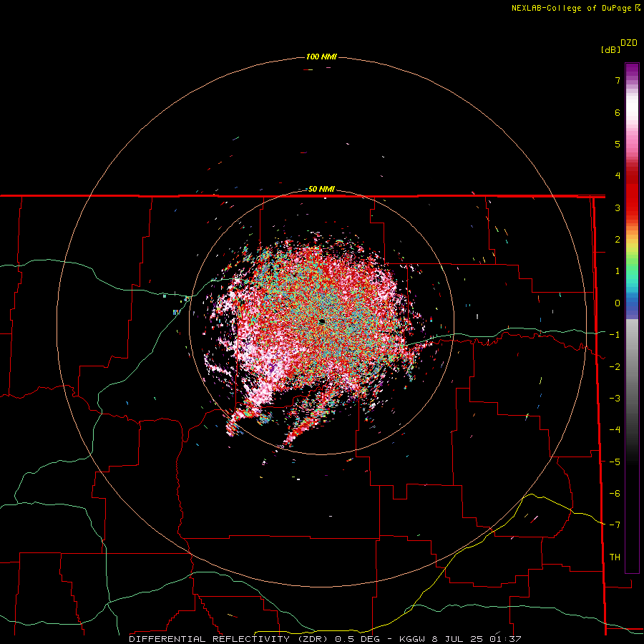Click the 3 value on color scale

618,208
